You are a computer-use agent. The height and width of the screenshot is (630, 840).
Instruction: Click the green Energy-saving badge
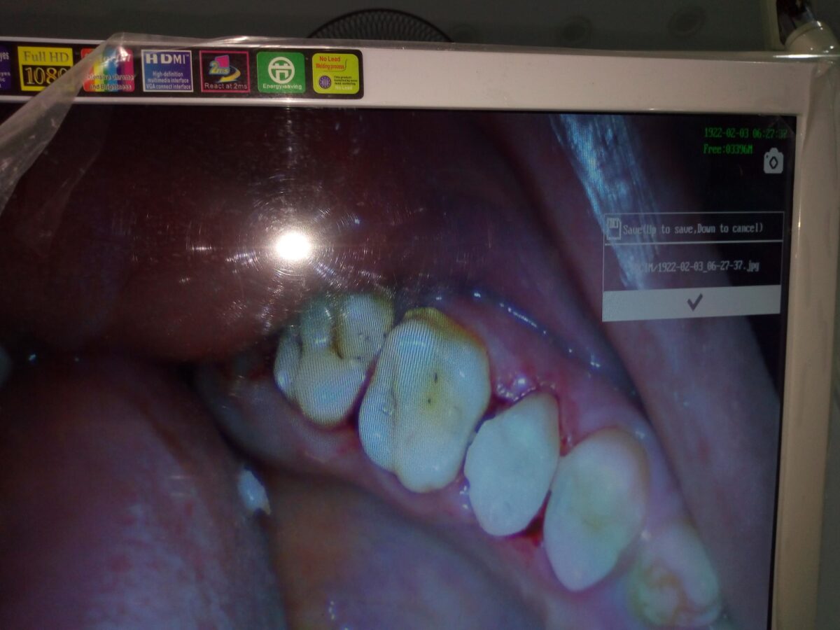(281, 72)
